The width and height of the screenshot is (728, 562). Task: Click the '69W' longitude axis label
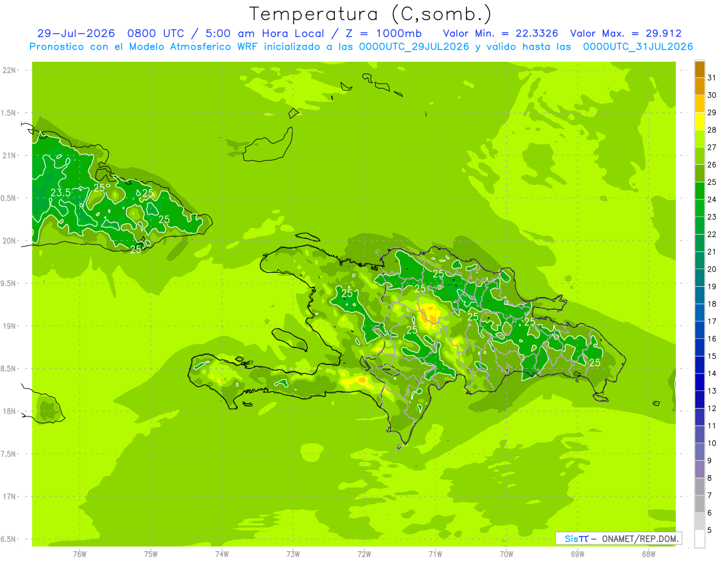pos(578,554)
